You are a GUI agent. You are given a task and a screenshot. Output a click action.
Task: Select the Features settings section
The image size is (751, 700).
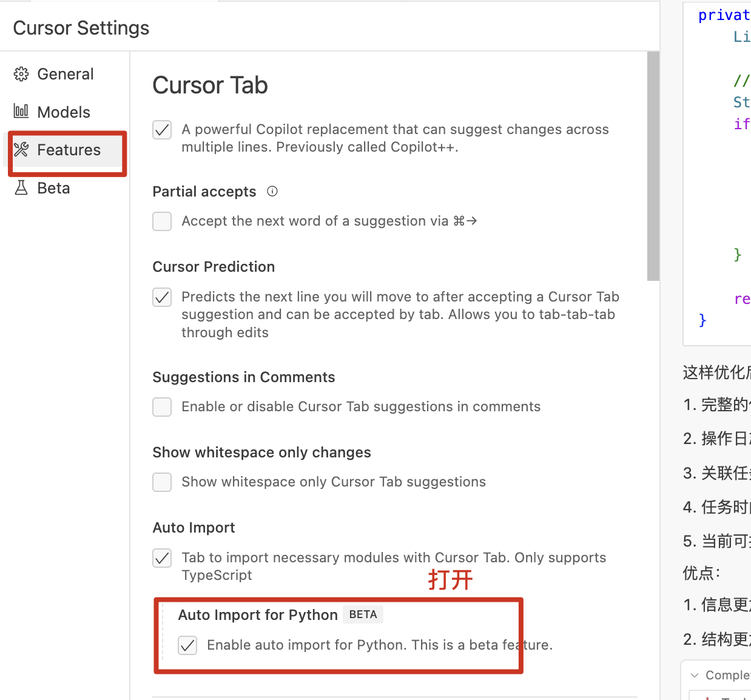point(65,150)
